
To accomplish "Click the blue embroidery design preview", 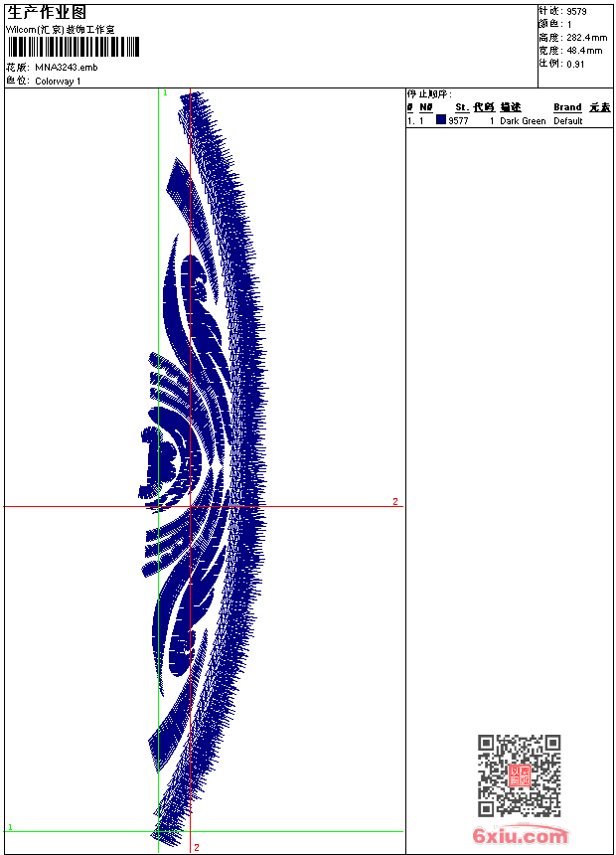I will [203, 469].
